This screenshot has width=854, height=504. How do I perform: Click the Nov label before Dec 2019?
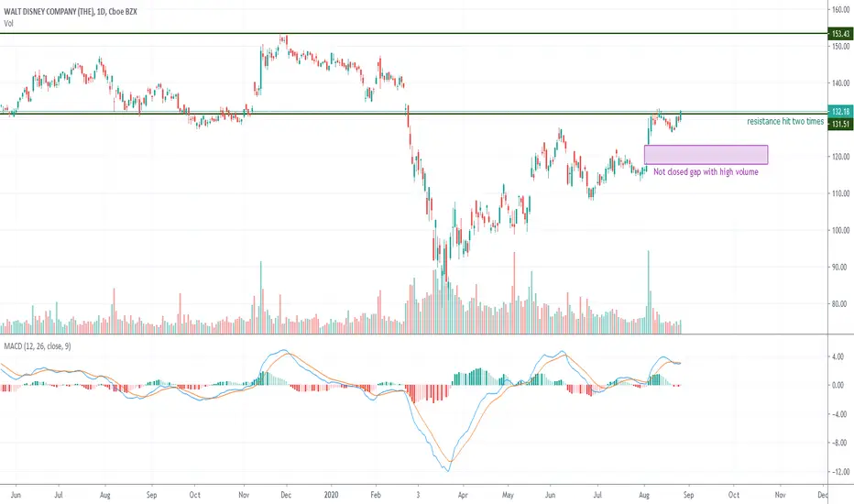click(244, 495)
